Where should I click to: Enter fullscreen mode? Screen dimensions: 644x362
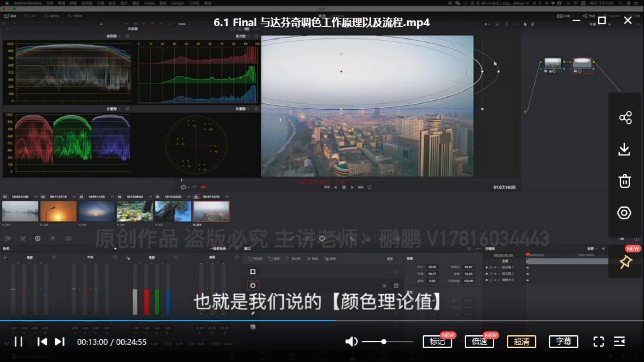[x=598, y=342]
